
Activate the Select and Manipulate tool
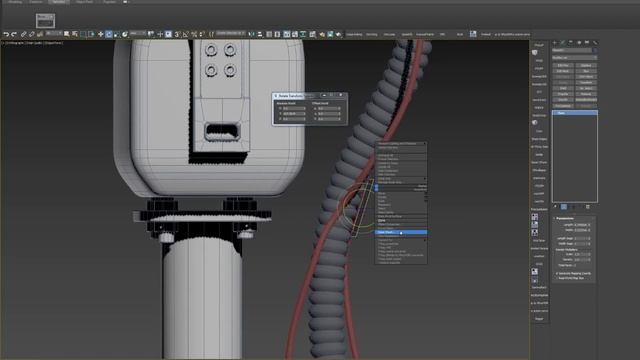click(x=160, y=34)
